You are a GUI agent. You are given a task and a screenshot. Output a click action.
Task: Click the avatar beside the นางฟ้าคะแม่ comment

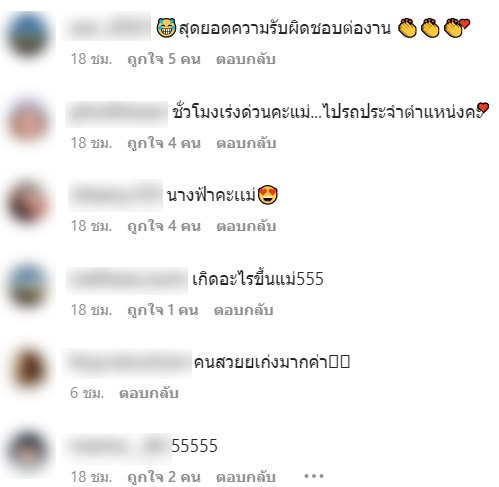pyautogui.click(x=28, y=203)
